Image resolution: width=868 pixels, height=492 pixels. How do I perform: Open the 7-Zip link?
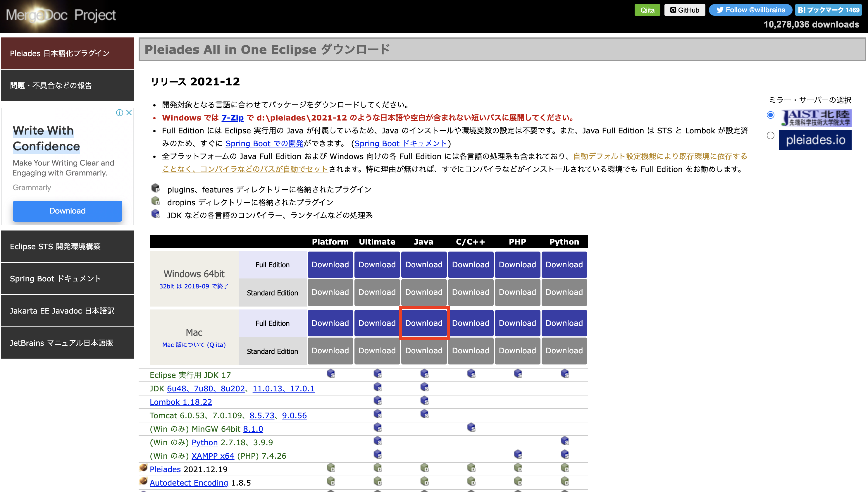point(232,118)
